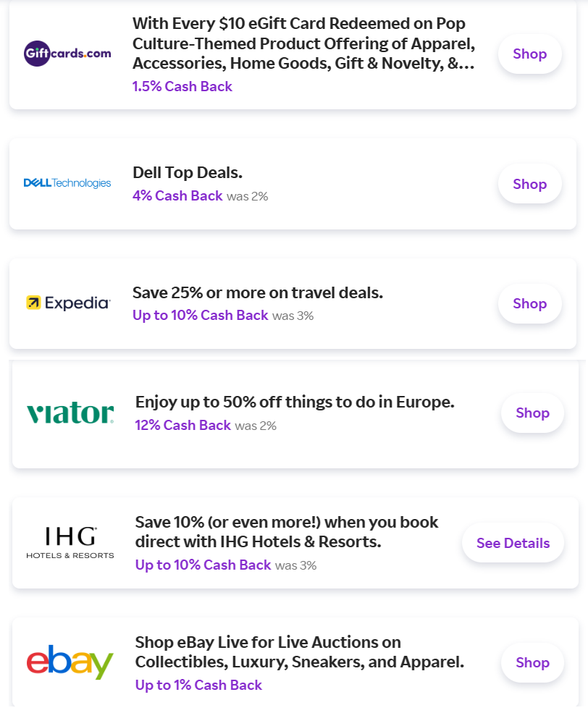The image size is (588, 713).
Task: Click the Viator logo
Action: (x=70, y=413)
